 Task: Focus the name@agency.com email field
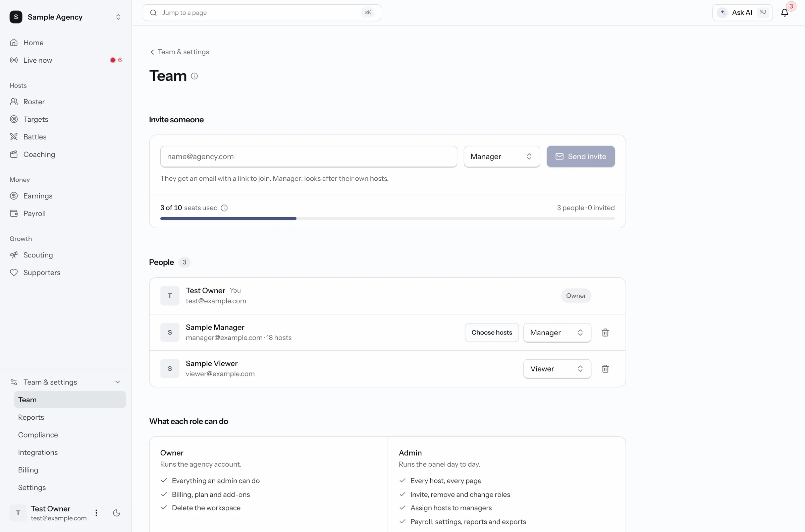click(309, 157)
